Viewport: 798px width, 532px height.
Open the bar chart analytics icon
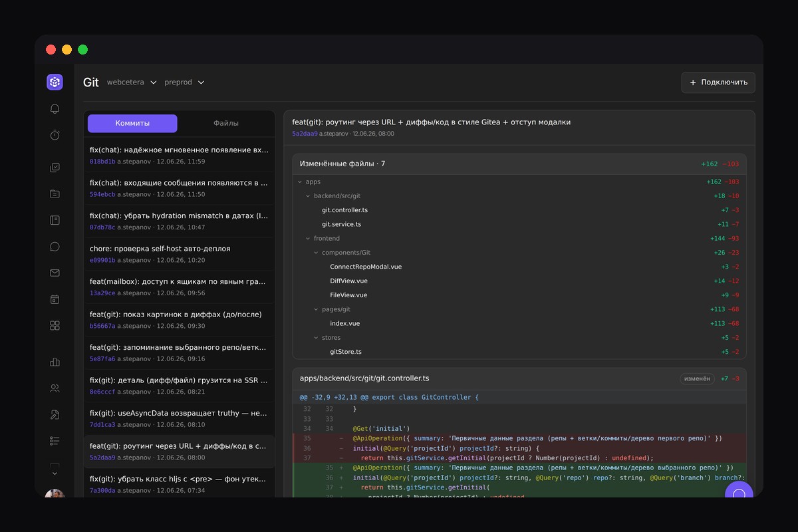(x=55, y=362)
